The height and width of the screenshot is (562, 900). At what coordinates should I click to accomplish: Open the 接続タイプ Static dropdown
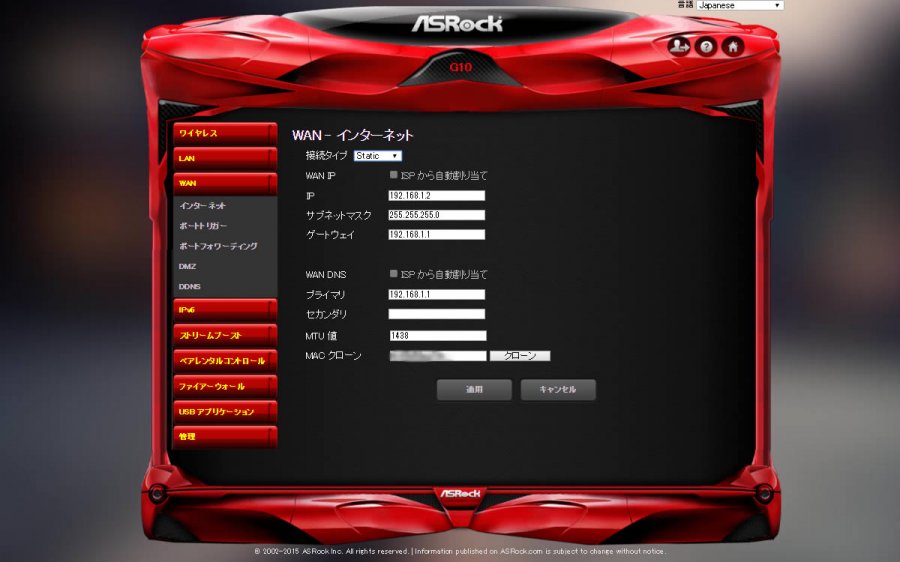pyautogui.click(x=378, y=156)
